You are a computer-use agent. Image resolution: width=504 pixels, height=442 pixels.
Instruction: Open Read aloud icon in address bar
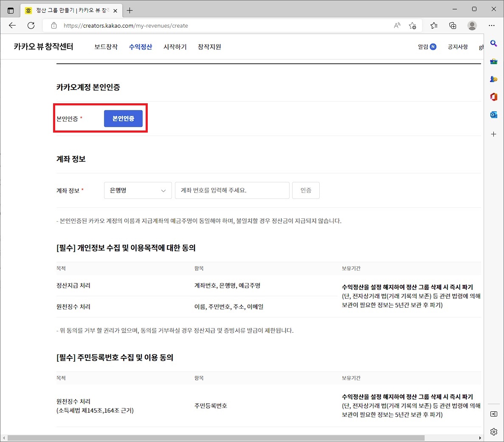[397, 25]
